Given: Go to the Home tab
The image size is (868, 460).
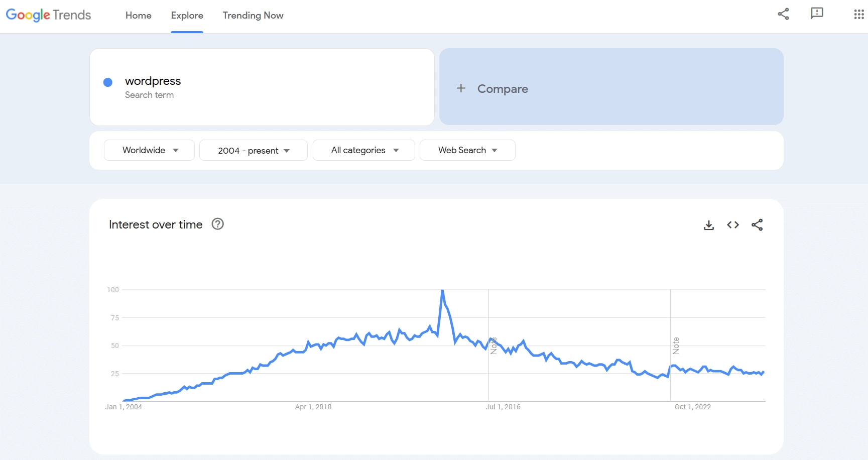Looking at the screenshot, I should (x=138, y=16).
